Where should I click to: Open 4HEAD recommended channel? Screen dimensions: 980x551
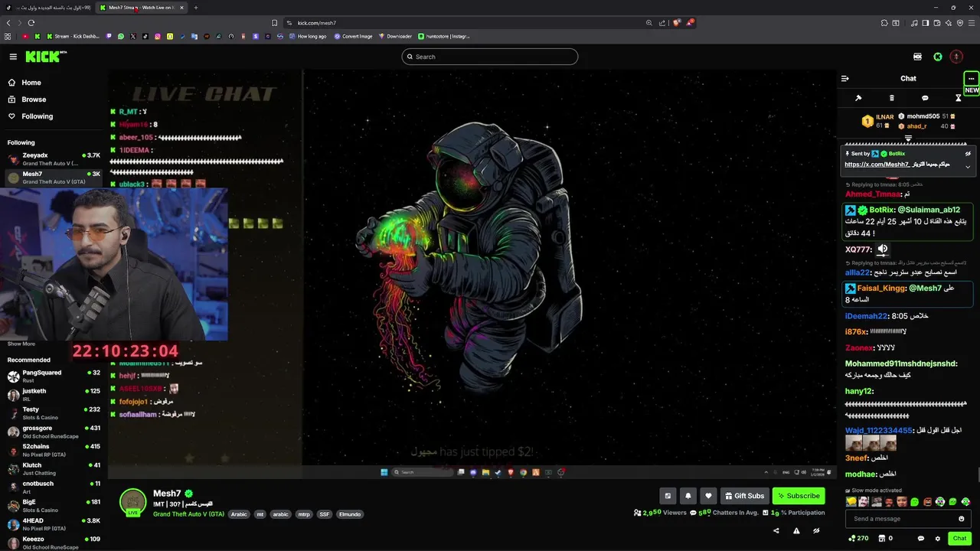tap(54, 524)
